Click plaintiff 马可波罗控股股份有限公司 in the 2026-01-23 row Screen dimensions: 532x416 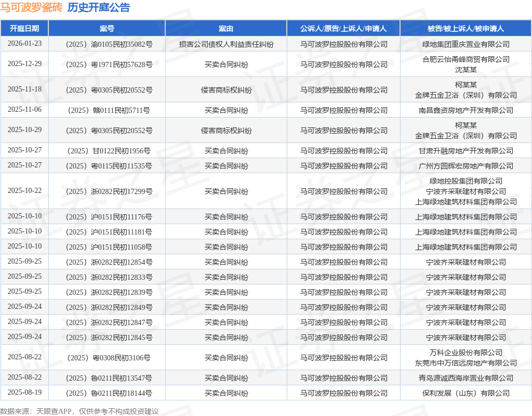[343, 44]
